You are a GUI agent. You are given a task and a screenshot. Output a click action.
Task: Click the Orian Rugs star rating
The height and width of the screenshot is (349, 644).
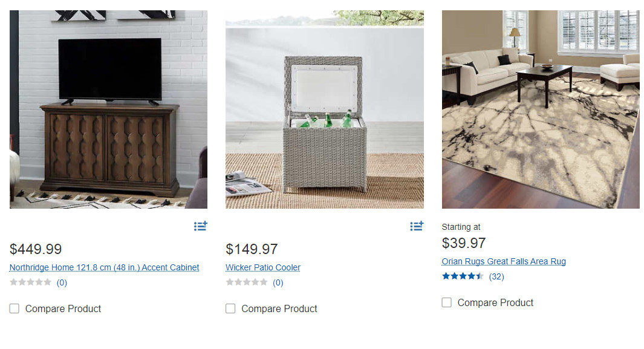click(463, 276)
